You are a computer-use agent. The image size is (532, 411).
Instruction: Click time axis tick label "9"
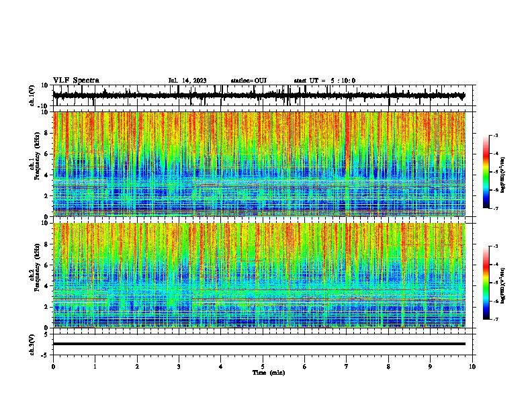click(x=430, y=367)
